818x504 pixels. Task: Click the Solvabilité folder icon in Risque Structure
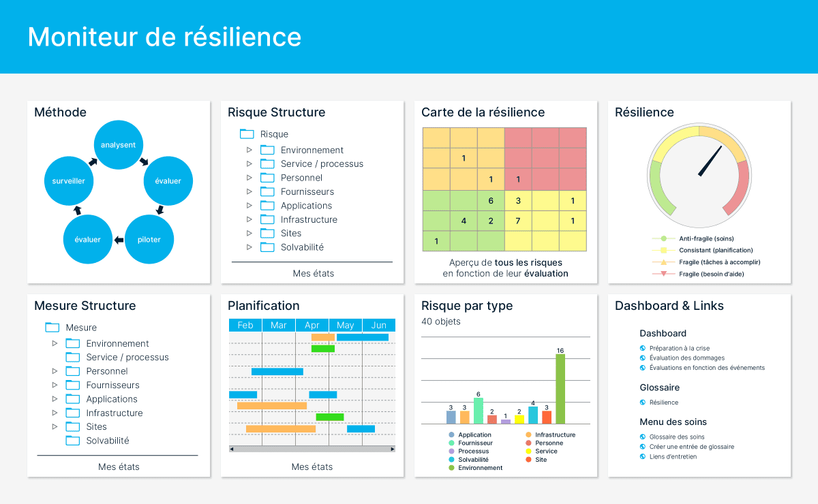[x=267, y=247]
